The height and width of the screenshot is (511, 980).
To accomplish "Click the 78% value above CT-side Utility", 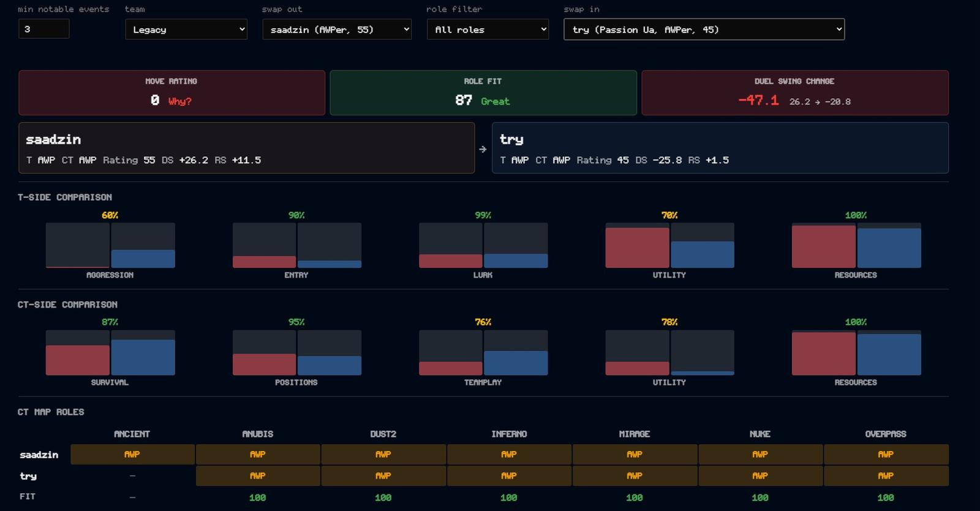I will 669,322.
